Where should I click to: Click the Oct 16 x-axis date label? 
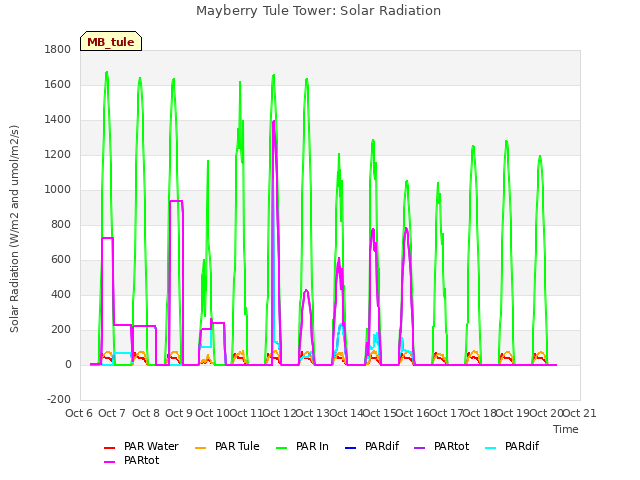point(413,413)
